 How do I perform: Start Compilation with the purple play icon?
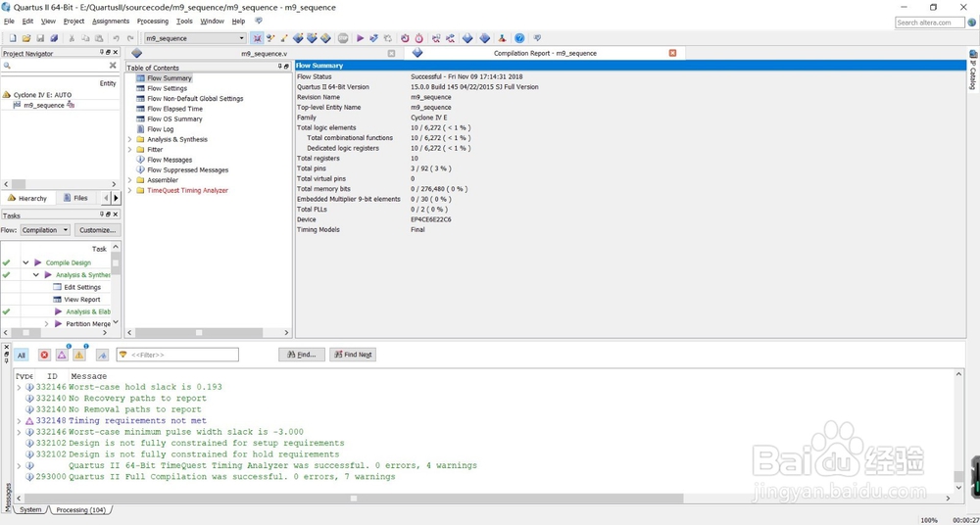360,38
